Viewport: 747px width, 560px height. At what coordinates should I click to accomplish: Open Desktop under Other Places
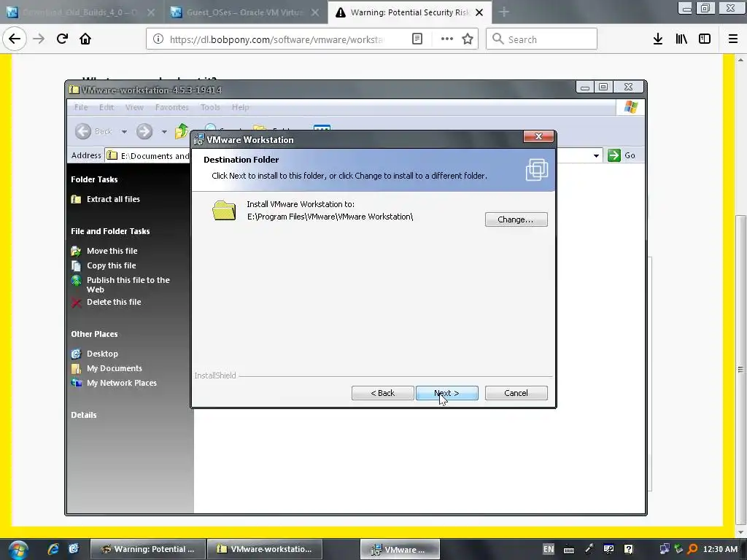click(102, 354)
